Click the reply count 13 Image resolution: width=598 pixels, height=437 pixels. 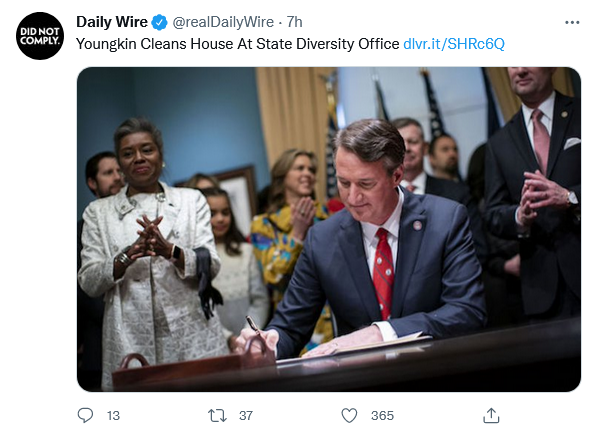[113, 416]
